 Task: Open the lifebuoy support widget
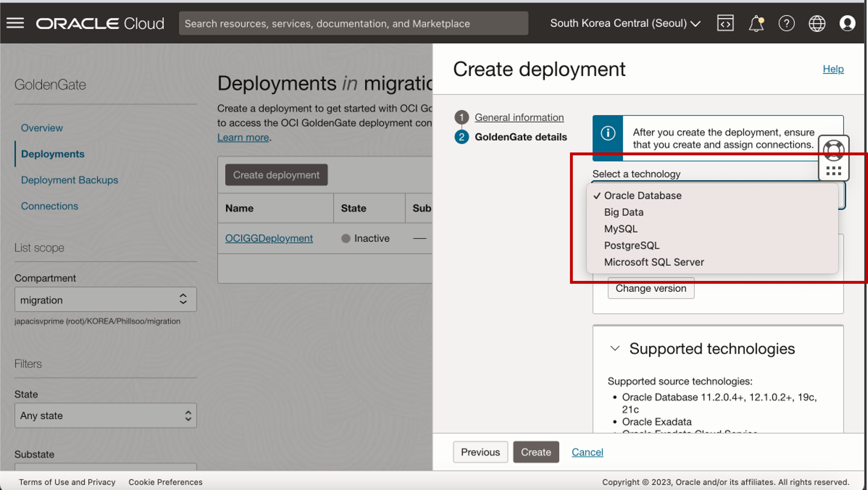click(834, 150)
